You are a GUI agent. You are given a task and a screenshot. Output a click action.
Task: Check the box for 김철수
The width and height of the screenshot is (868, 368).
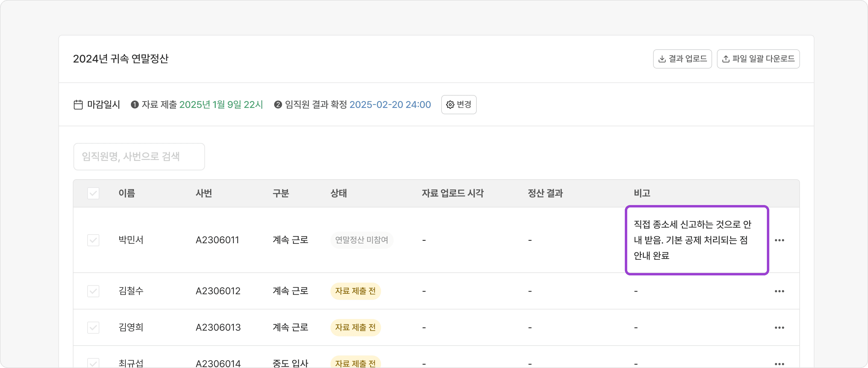[93, 291]
